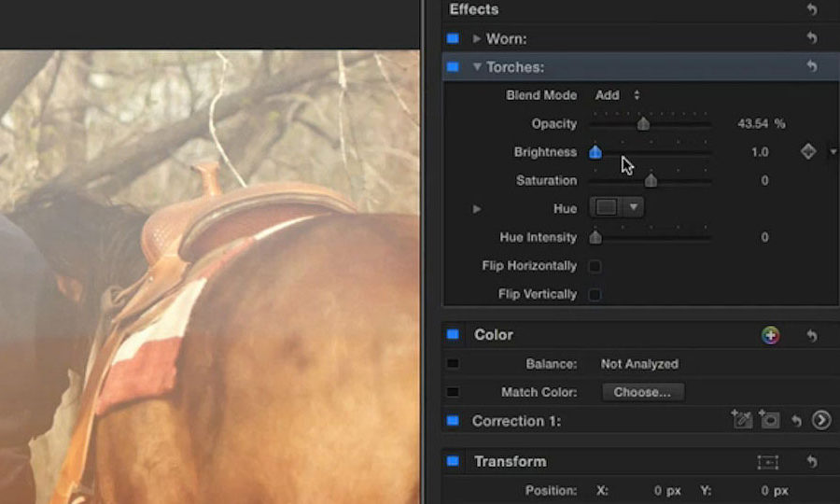This screenshot has height=504, width=840.
Task: Click the Saturation value 0
Action: click(x=764, y=180)
